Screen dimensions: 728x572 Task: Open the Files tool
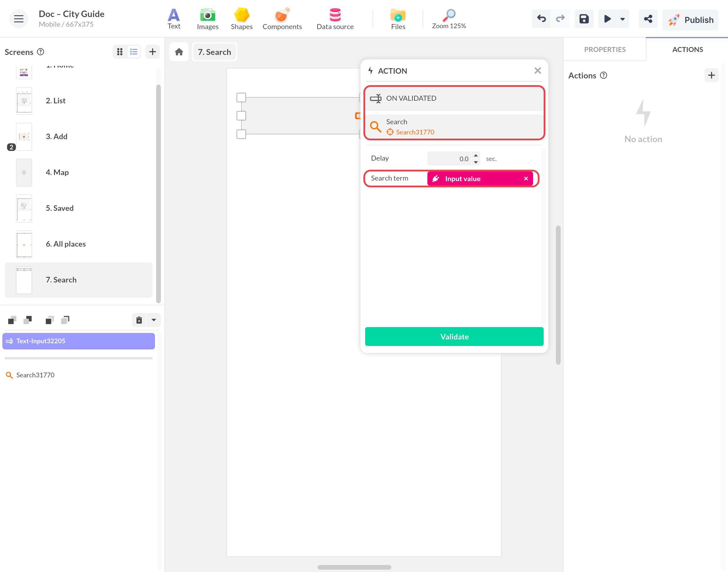tap(398, 19)
